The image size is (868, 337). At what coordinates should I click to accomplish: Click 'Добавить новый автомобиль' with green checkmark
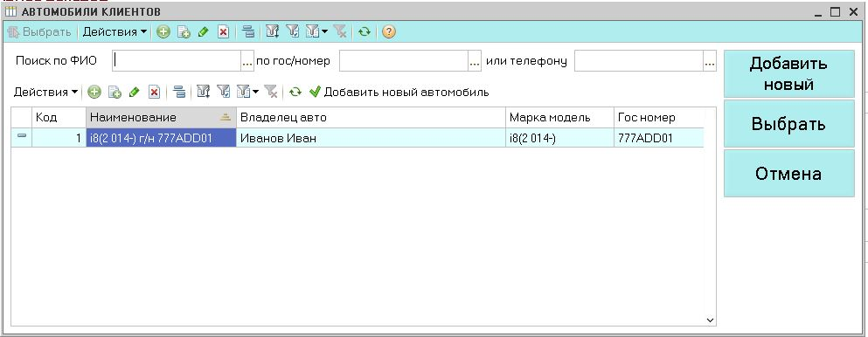point(399,93)
